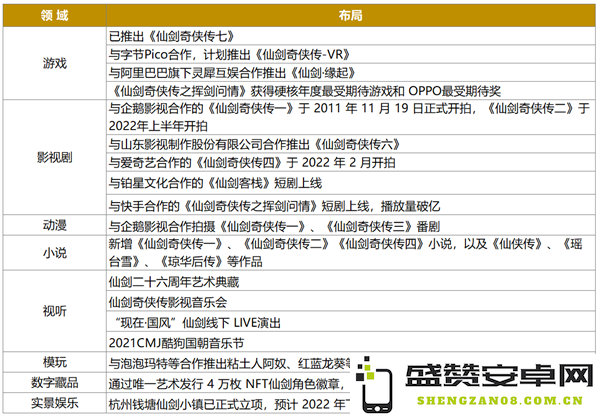Select the 游戏 category cell

pyautogui.click(x=54, y=63)
